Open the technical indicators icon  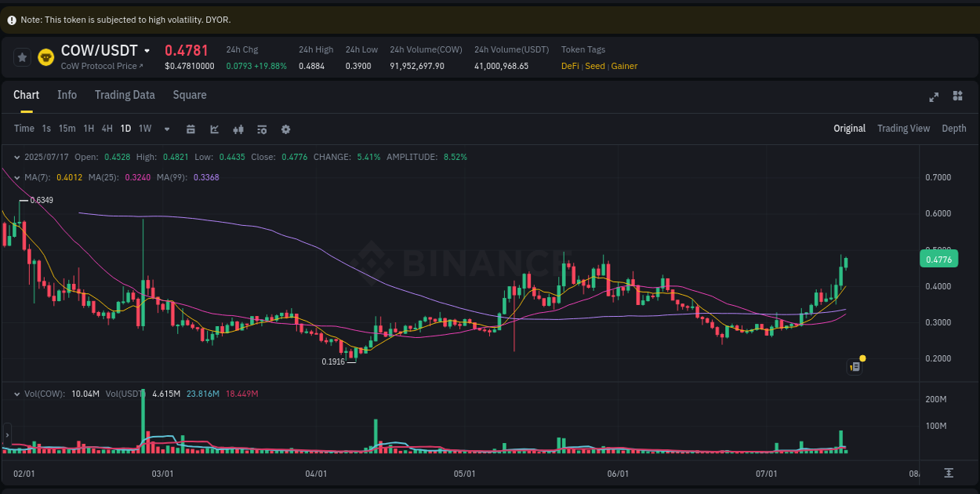click(261, 129)
